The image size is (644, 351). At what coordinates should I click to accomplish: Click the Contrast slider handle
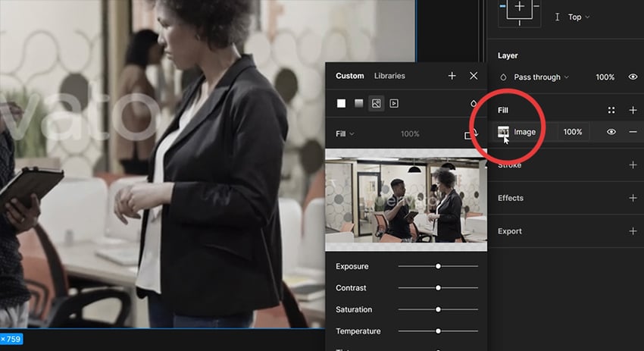coord(438,288)
